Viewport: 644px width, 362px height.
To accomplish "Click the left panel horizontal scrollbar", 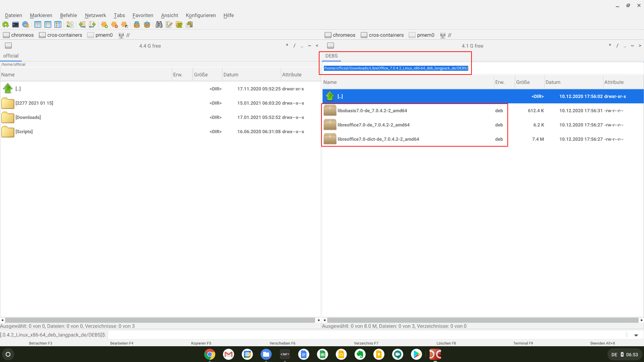I will tap(160, 320).
